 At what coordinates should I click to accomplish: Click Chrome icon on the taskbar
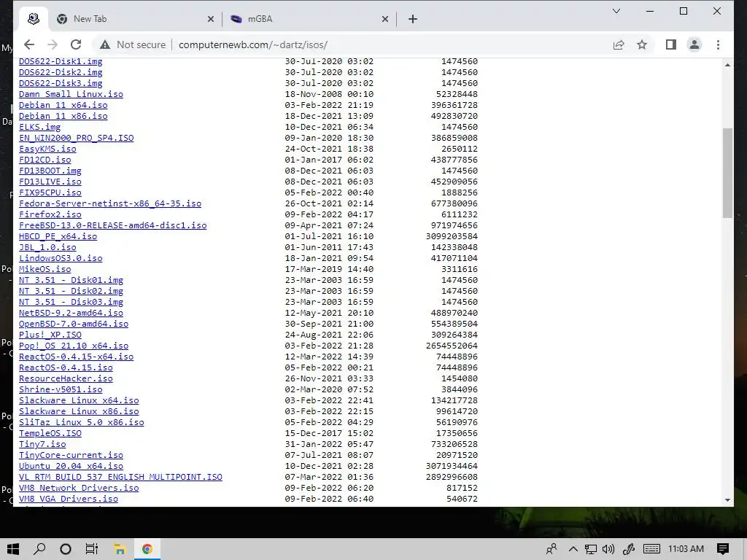(x=147, y=549)
